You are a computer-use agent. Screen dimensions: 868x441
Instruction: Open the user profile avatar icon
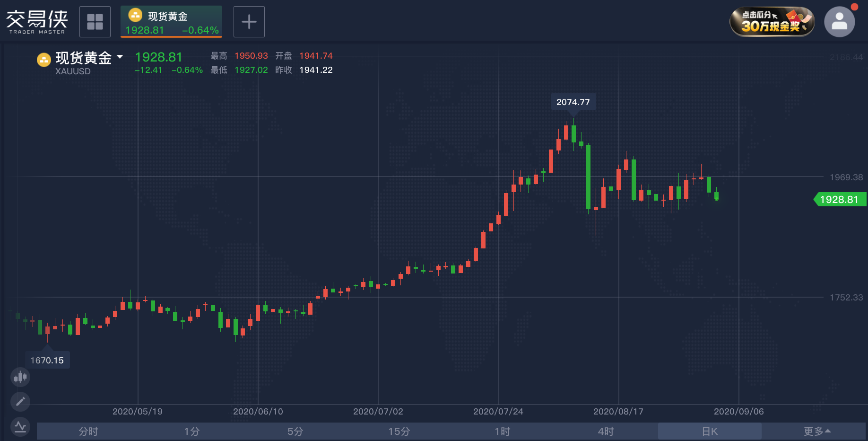coord(840,21)
